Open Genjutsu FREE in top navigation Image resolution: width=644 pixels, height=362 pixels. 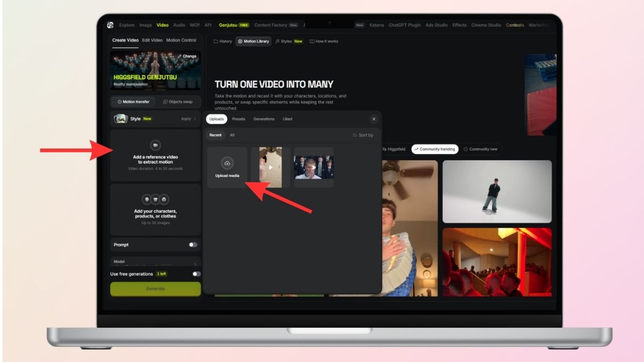click(x=234, y=25)
